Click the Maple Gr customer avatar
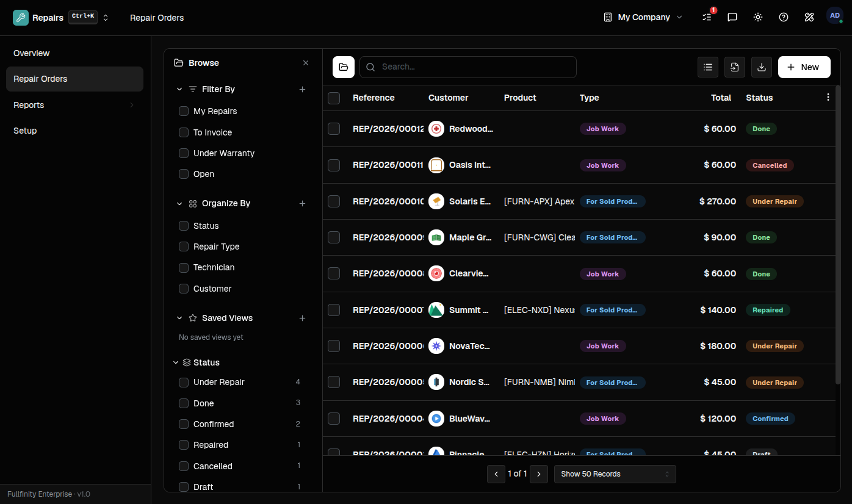 point(436,237)
